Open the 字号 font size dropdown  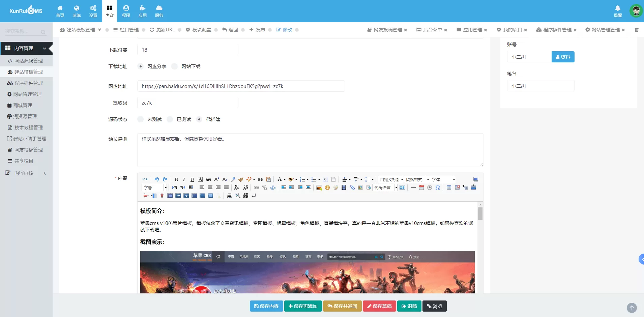pos(155,188)
